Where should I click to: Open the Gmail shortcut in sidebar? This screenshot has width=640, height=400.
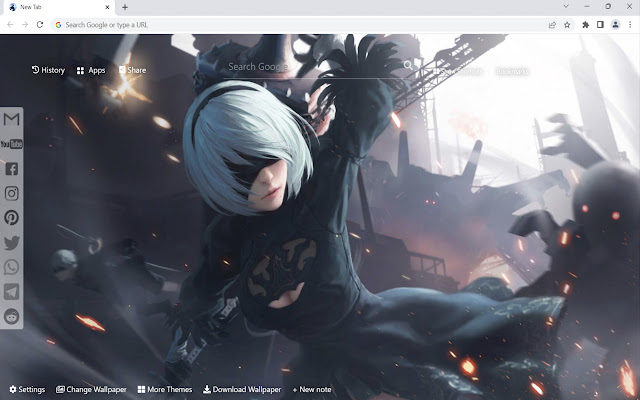11,119
